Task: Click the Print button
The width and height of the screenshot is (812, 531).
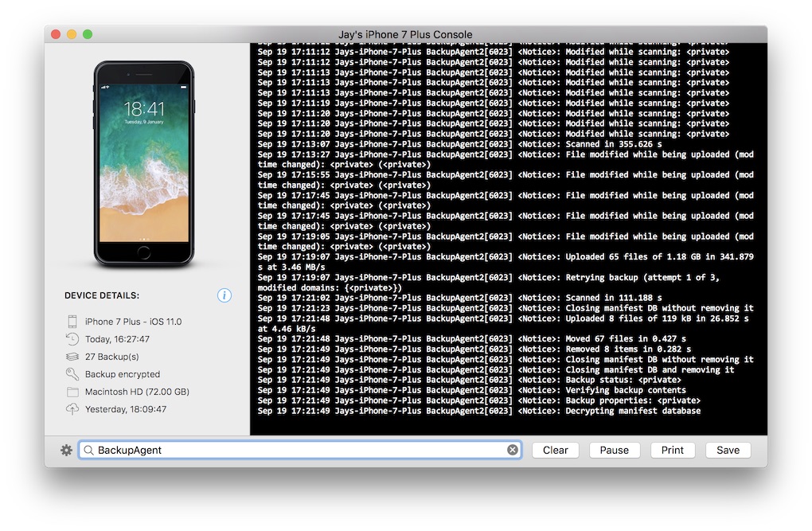Action: 672,450
